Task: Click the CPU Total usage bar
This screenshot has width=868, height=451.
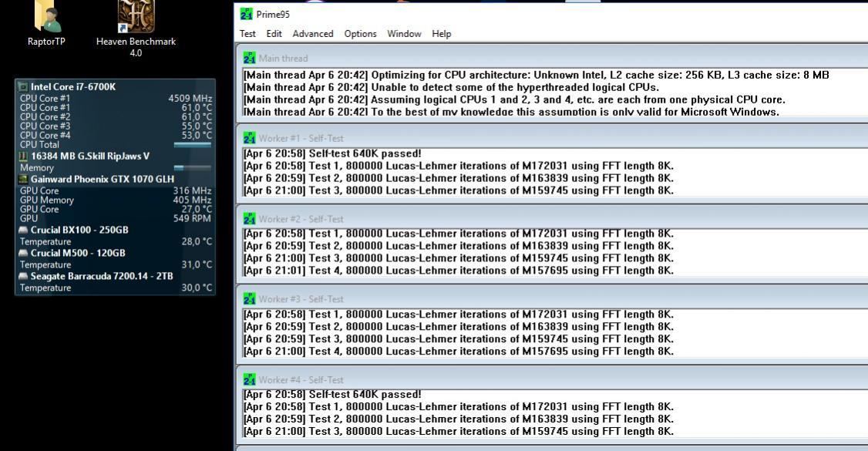Action: pyautogui.click(x=192, y=145)
